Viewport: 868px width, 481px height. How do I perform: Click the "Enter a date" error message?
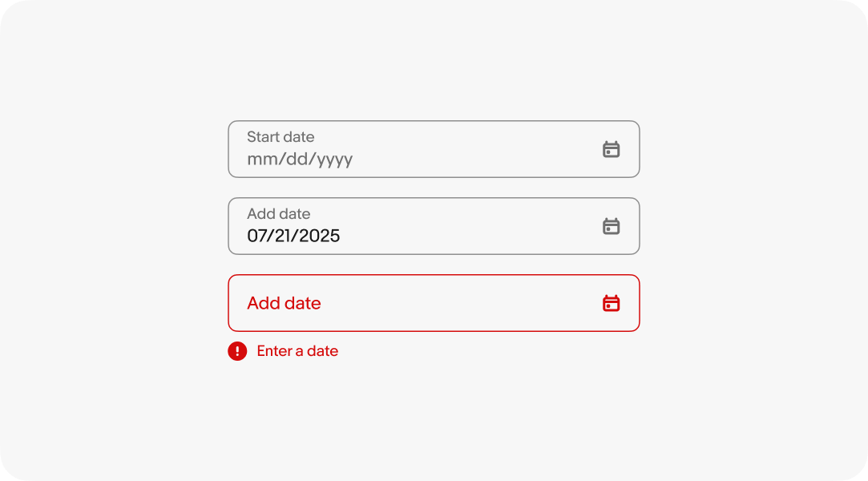tap(297, 351)
